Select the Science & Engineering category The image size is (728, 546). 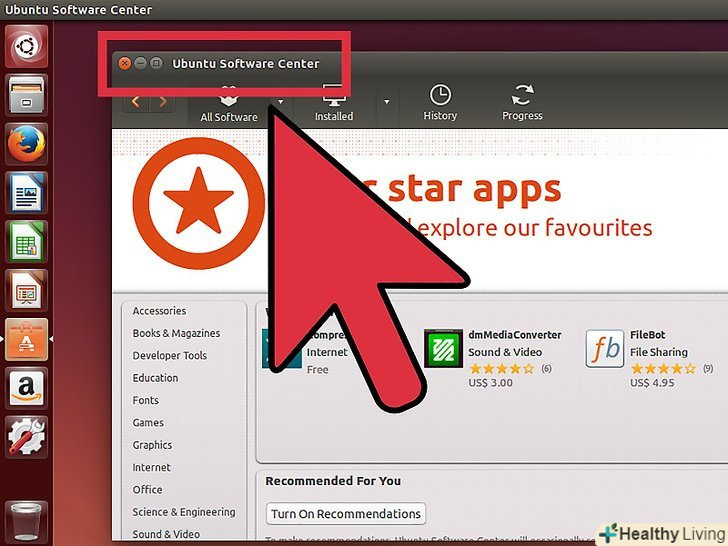(x=184, y=512)
